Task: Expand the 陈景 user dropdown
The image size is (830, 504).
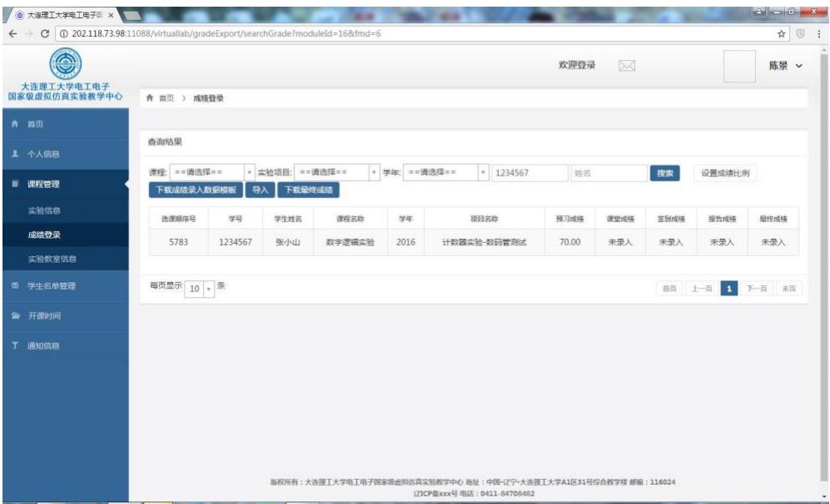Action: point(784,67)
